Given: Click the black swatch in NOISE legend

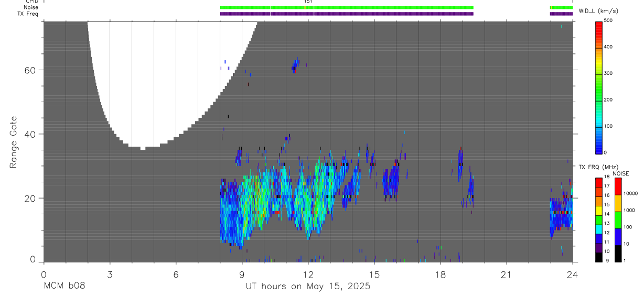Looking at the screenshot, I should coord(618,253).
